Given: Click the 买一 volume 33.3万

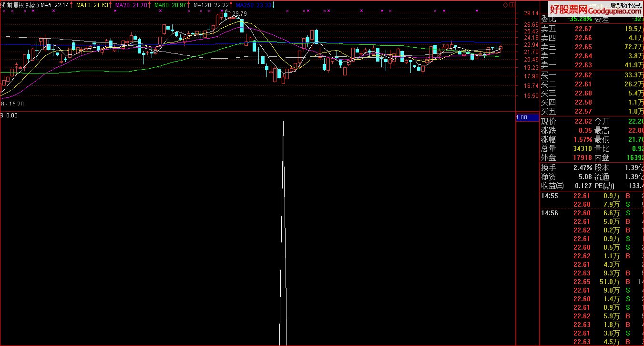Looking at the screenshot, I should click(x=633, y=75).
